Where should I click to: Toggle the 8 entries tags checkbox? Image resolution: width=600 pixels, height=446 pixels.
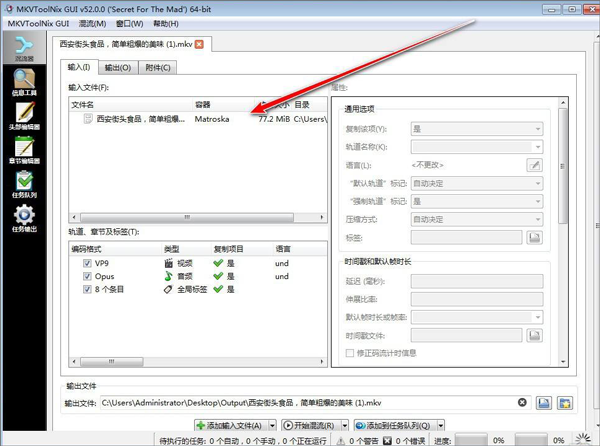click(x=87, y=289)
